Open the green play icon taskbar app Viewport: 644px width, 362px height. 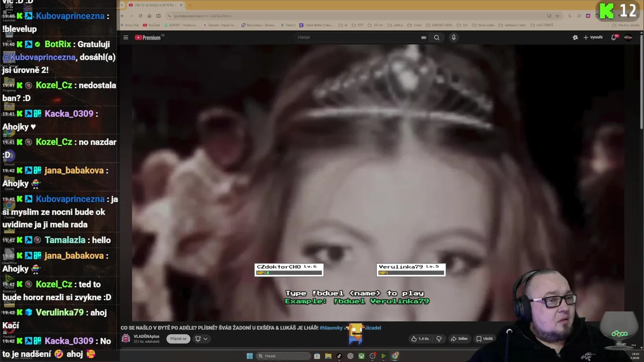383,356
